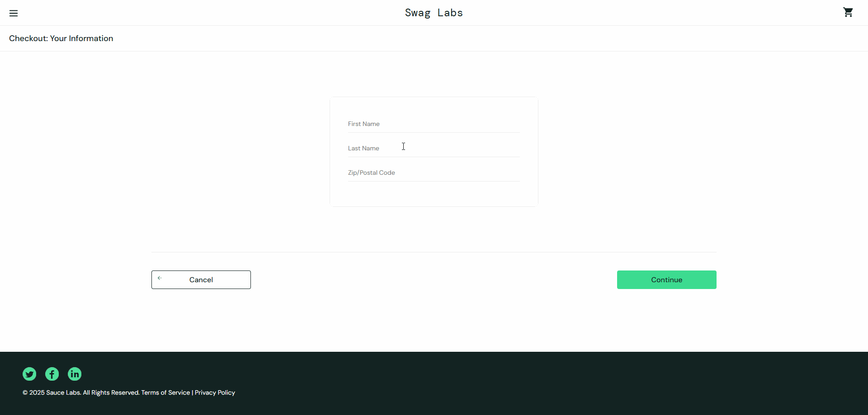Continue to the next checkout step
The image size is (868, 415).
667,280
